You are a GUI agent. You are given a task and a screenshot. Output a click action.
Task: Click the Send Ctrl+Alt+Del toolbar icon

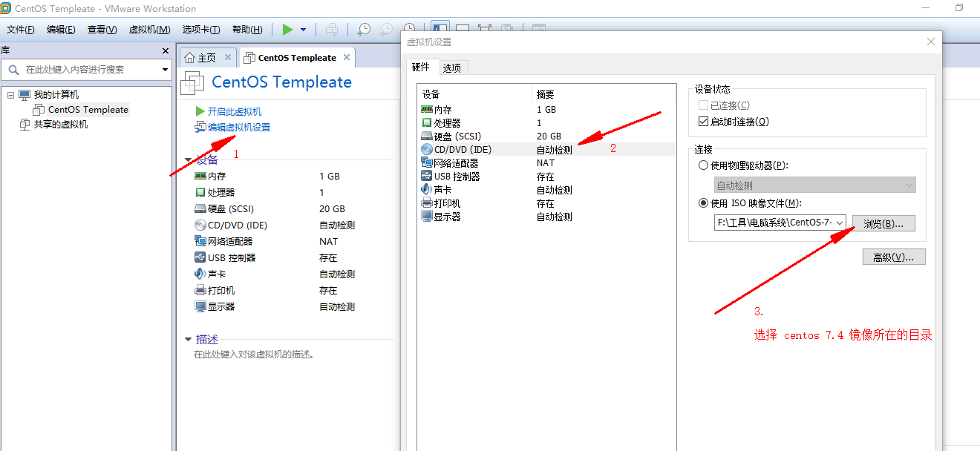(x=332, y=30)
